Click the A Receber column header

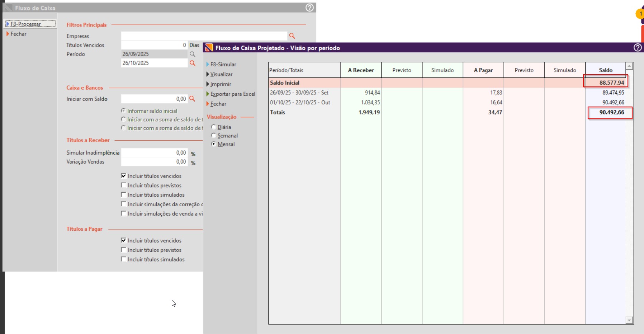[x=361, y=70]
